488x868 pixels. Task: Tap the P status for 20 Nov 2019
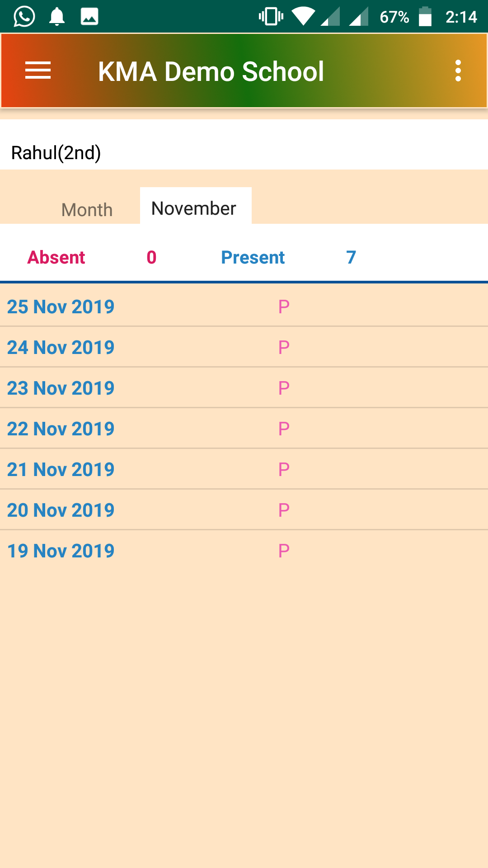[284, 510]
